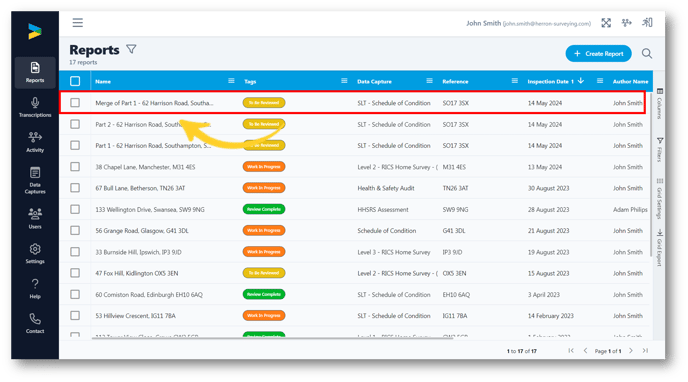
Task: Open the Data Capture column menu
Action: [430, 81]
